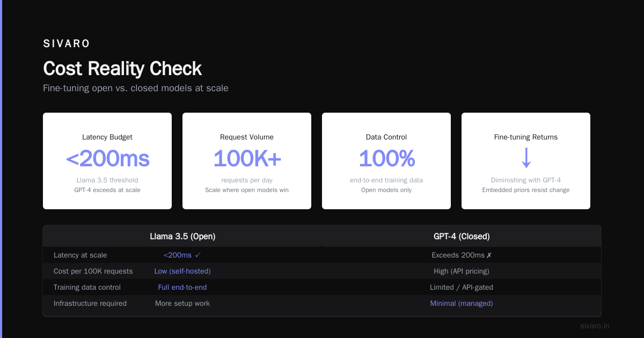Click the subtitle about fine-tuning open vs. closed models

point(136,88)
